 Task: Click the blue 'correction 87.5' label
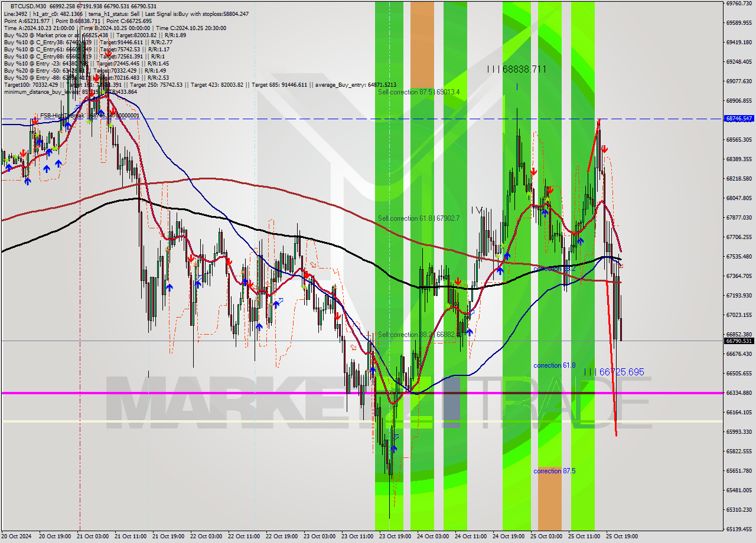point(554,471)
